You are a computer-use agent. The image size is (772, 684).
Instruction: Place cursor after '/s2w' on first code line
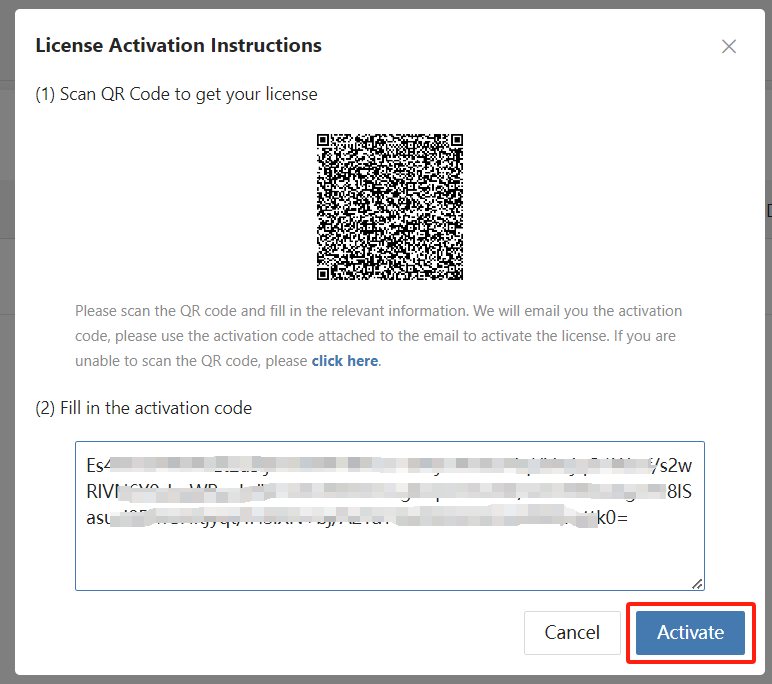(x=693, y=465)
